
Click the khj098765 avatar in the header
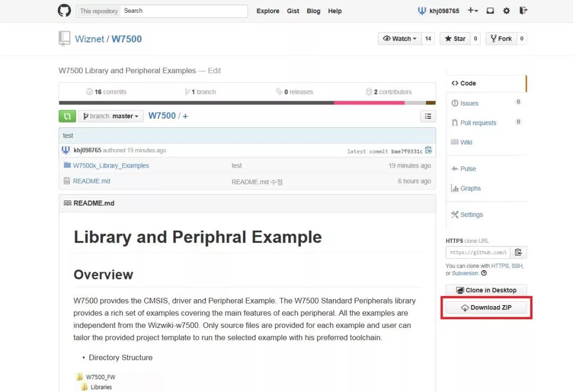coord(422,11)
